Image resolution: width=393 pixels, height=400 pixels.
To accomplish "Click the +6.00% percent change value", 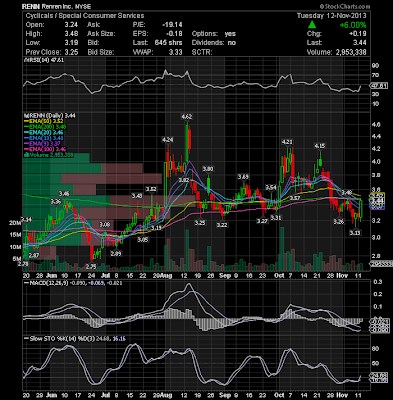I will click(x=353, y=25).
